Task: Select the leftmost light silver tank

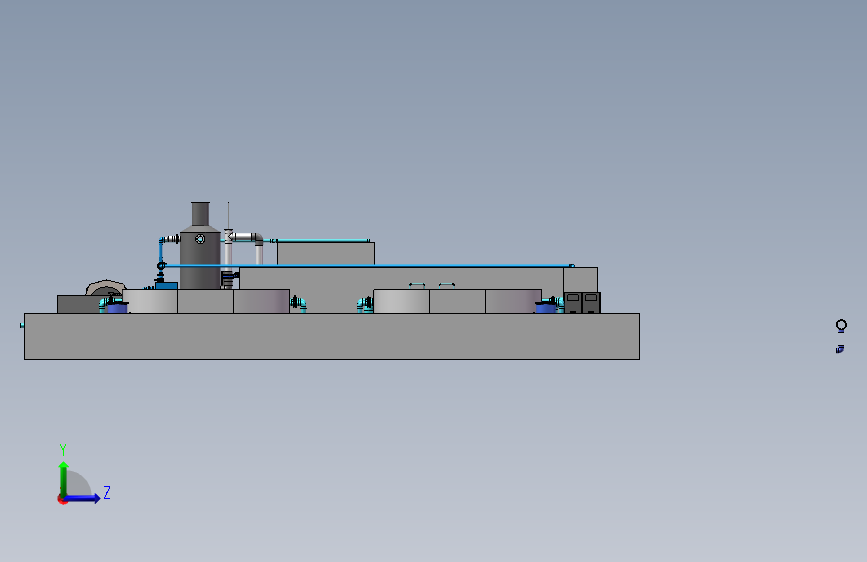Action: coord(150,301)
